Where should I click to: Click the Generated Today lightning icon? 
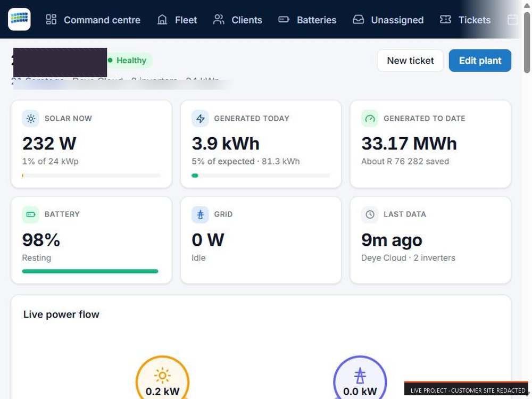[200, 119]
